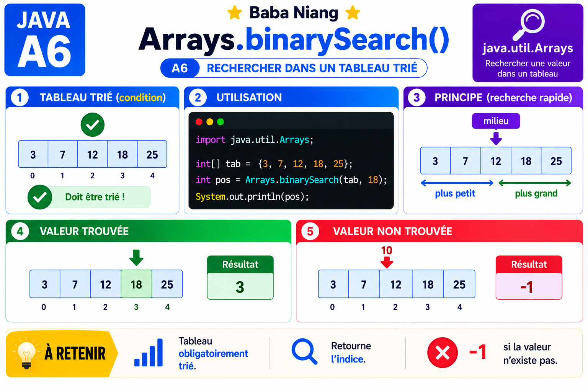The image size is (588, 392).
Task: Click the 'java.util.Arrays' text in the purple box
Action: [x=528, y=48]
